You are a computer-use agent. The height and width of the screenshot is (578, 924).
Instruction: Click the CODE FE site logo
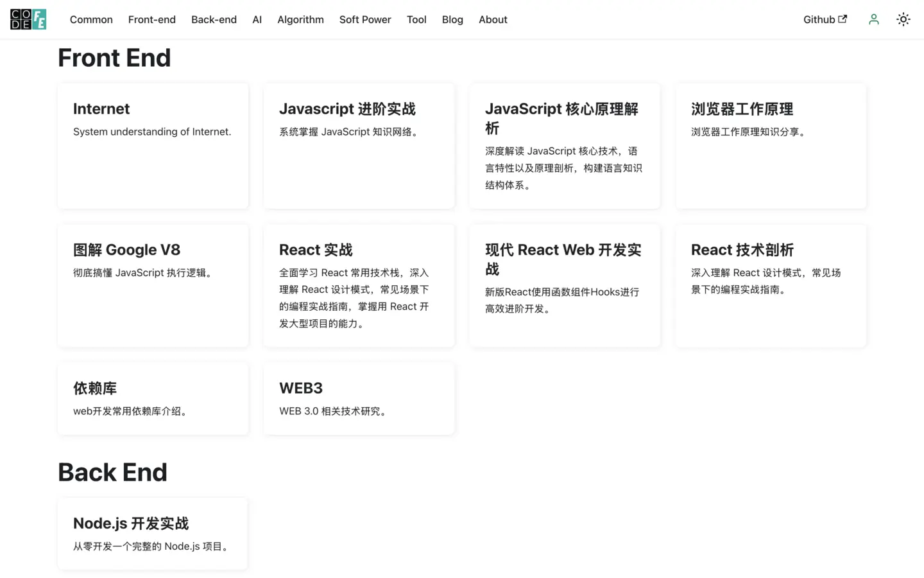[28, 19]
